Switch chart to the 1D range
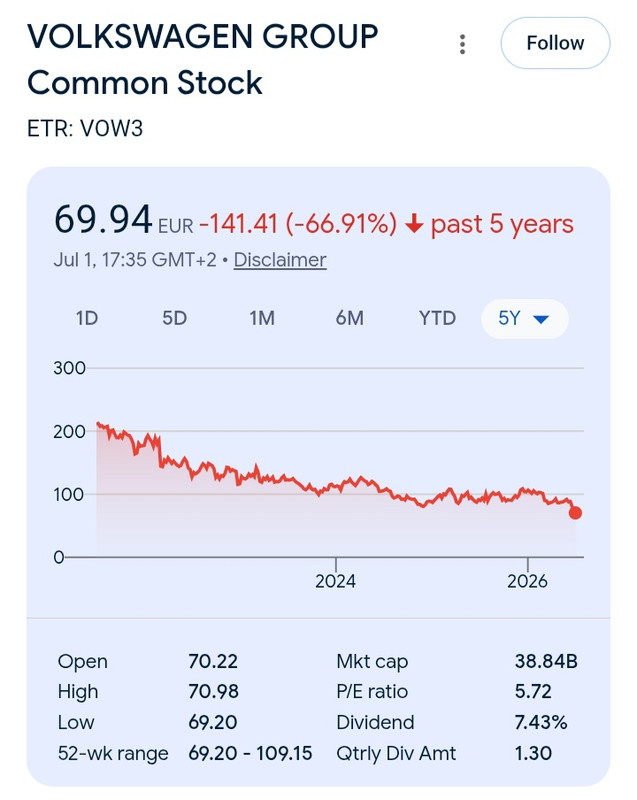The height and width of the screenshot is (800, 637). pyautogui.click(x=87, y=318)
